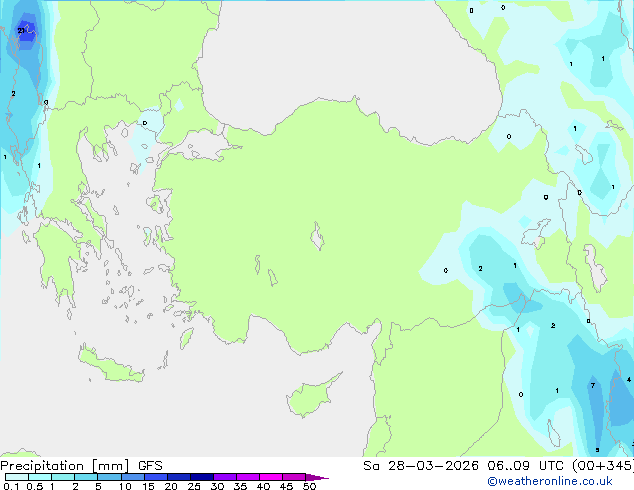Click the '4' precipitation value on the map
The image size is (634, 490).
point(629,379)
